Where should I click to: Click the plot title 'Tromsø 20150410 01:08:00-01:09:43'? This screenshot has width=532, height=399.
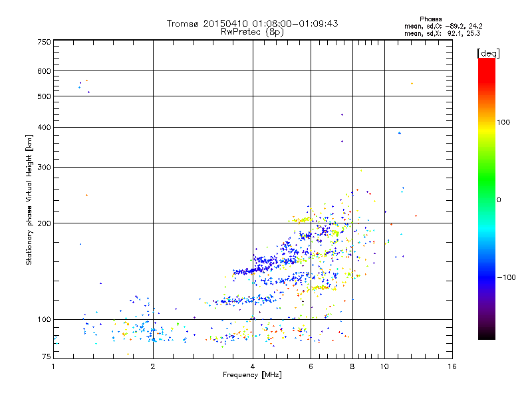pos(252,23)
